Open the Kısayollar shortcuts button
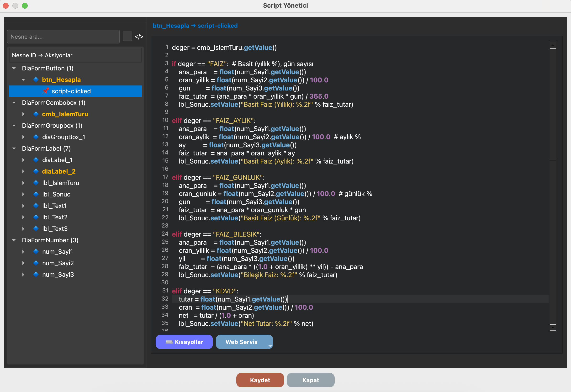Screen dimensions: 571x392 [184, 342]
